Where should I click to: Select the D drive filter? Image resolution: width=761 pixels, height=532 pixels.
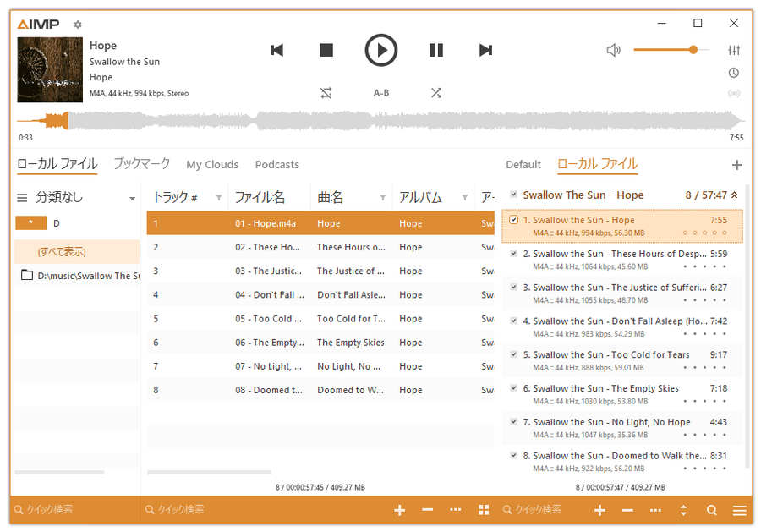[x=57, y=223]
